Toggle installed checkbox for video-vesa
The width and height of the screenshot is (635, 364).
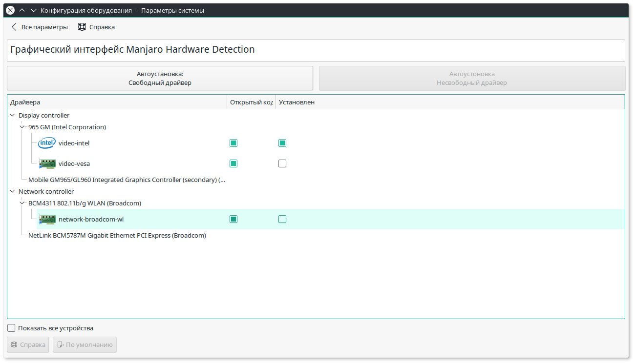coord(282,163)
